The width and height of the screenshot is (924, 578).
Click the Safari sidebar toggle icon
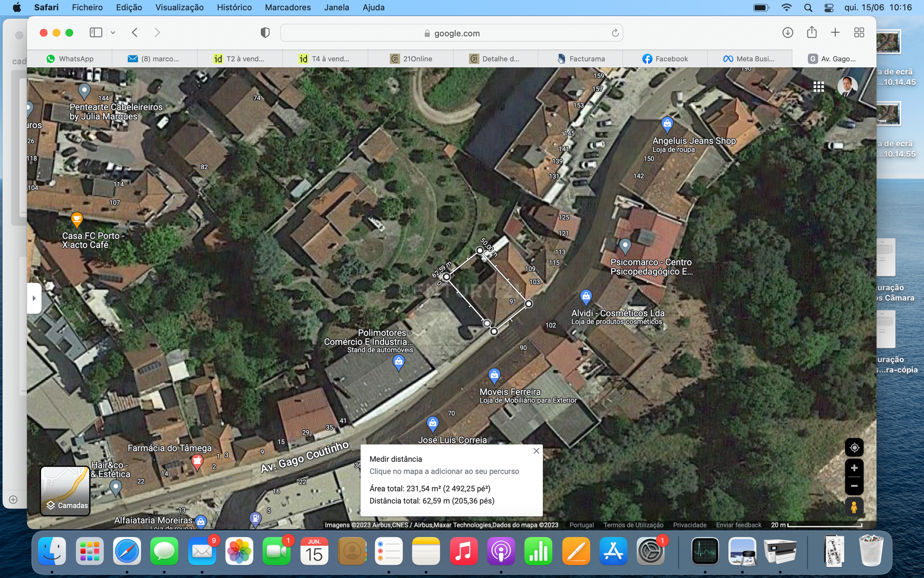coord(96,33)
